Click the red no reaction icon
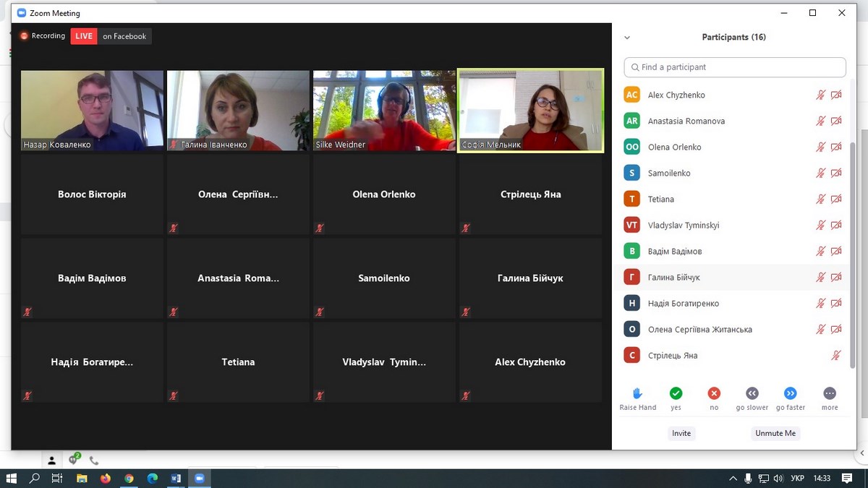 (714, 393)
